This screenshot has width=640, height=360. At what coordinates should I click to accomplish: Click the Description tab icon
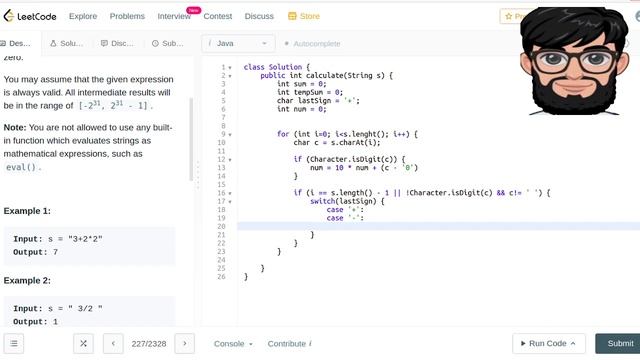[3, 43]
